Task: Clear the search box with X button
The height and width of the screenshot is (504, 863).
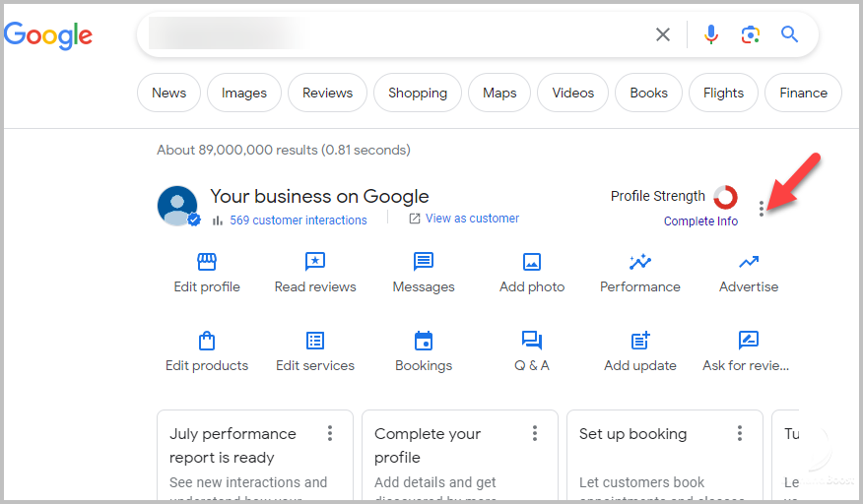Action: [663, 35]
